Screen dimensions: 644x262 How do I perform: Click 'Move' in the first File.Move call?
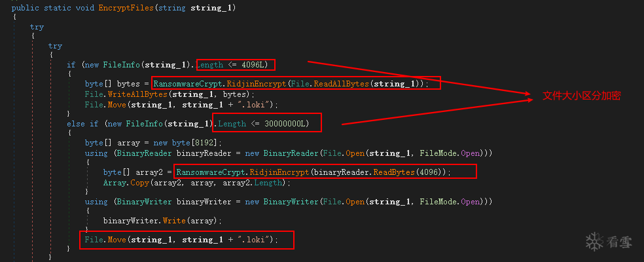pos(117,104)
